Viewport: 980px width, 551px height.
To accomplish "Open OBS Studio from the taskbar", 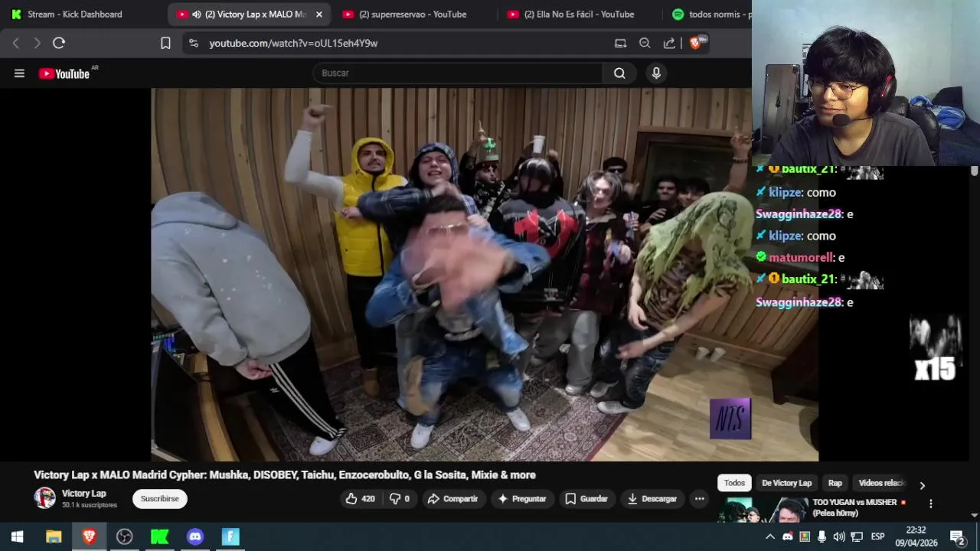I will pyautogui.click(x=124, y=536).
